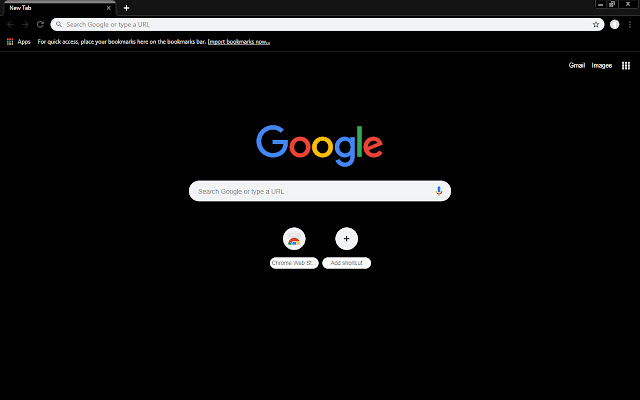Close the Chrome window
This screenshot has width=640, height=400.
point(628,4)
